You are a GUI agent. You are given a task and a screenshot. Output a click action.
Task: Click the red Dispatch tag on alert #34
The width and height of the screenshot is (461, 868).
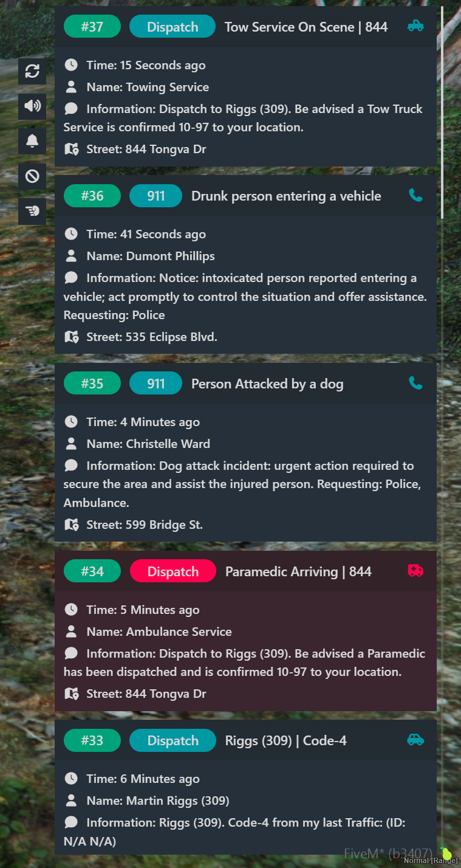pos(173,571)
